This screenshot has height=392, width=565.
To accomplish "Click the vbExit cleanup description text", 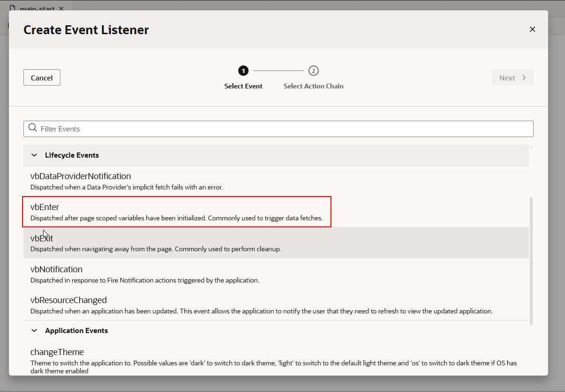I will click(x=156, y=249).
